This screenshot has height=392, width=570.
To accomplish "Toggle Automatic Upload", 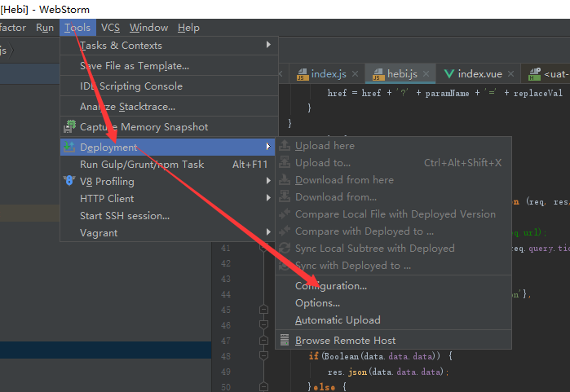I will click(x=394, y=319).
